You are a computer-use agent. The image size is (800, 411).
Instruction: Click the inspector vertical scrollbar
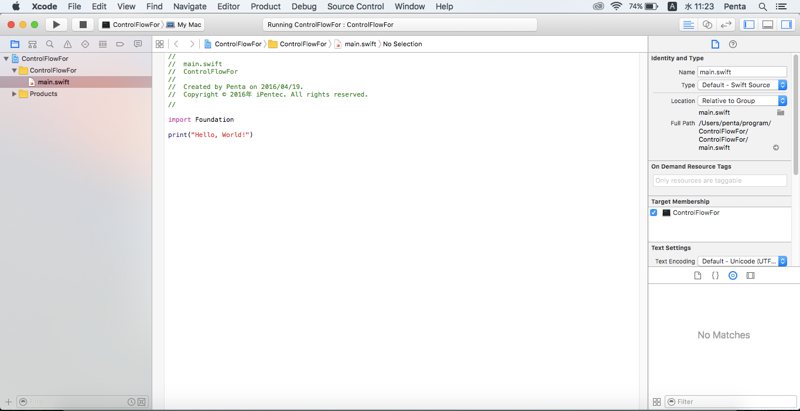(795, 115)
